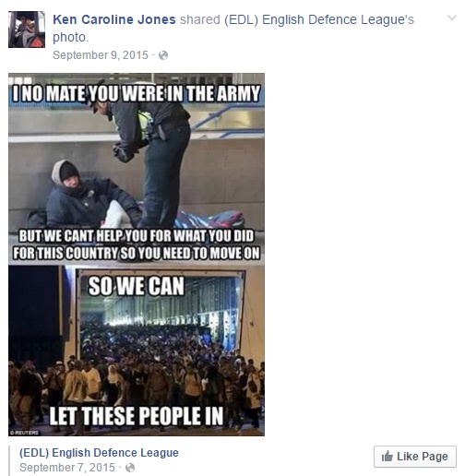Click the 'LET THESE PEOPLE IN' caption in the photo
This screenshot has width=465, height=476.
pos(137,416)
